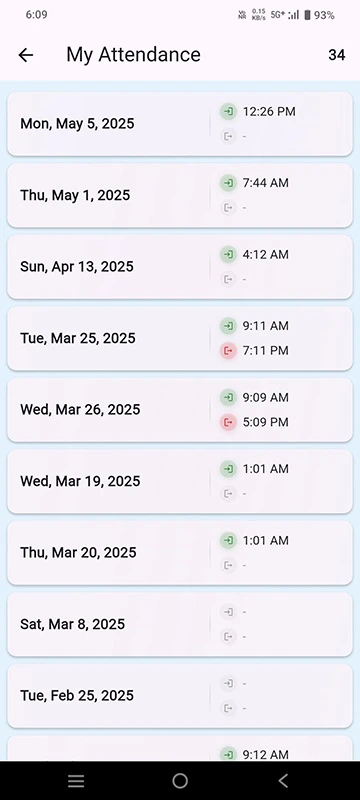The height and width of the screenshot is (800, 360).
Task: Click the 7:11 PM check-out time
Action: coord(266,351)
